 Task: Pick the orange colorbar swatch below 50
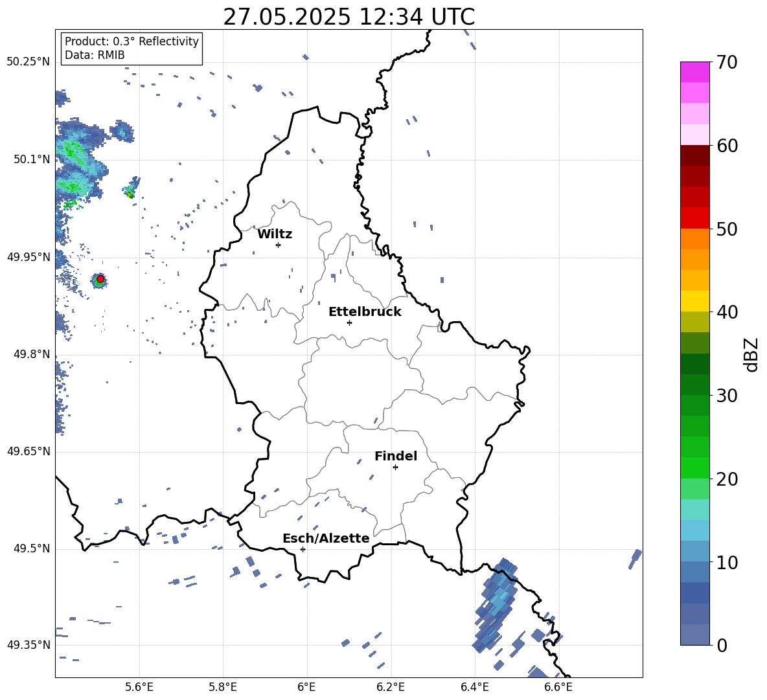694,238
